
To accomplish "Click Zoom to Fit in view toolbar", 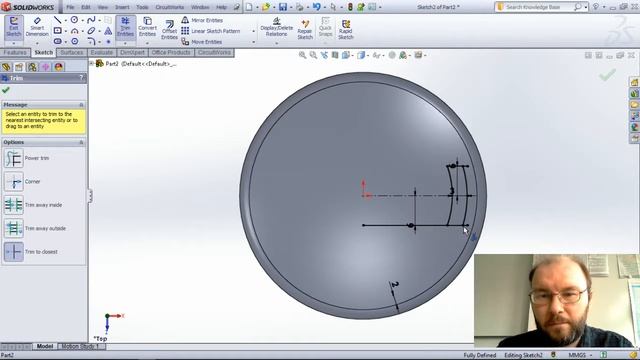I will pyautogui.click(x=302, y=55).
